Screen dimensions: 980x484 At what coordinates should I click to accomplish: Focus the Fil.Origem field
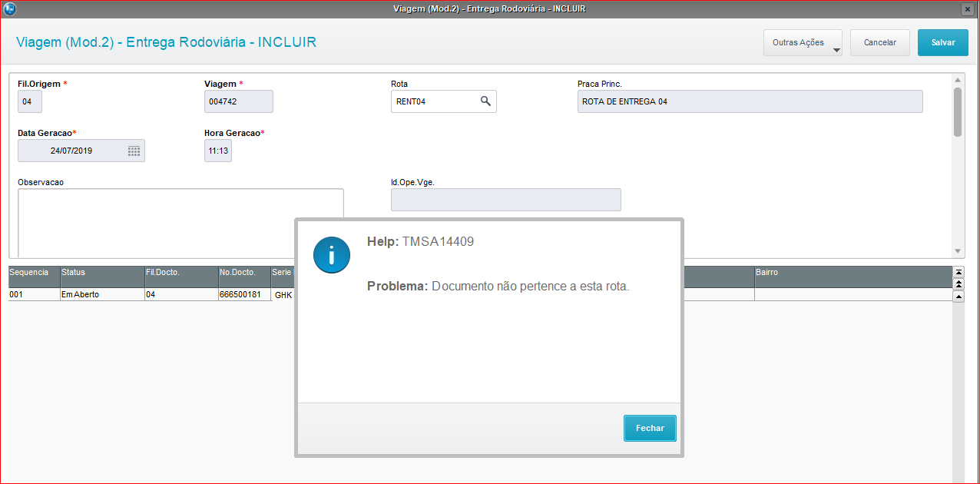click(x=30, y=101)
